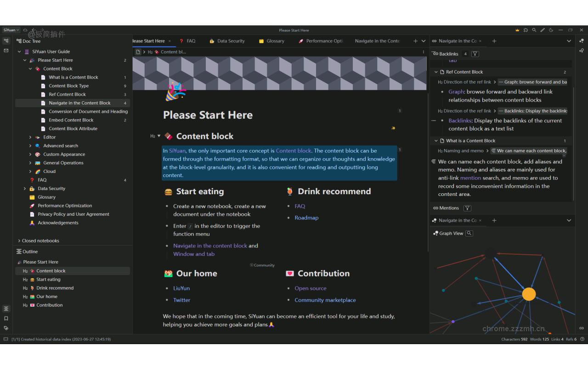Switch to the Performance Optimization tab

[321, 41]
